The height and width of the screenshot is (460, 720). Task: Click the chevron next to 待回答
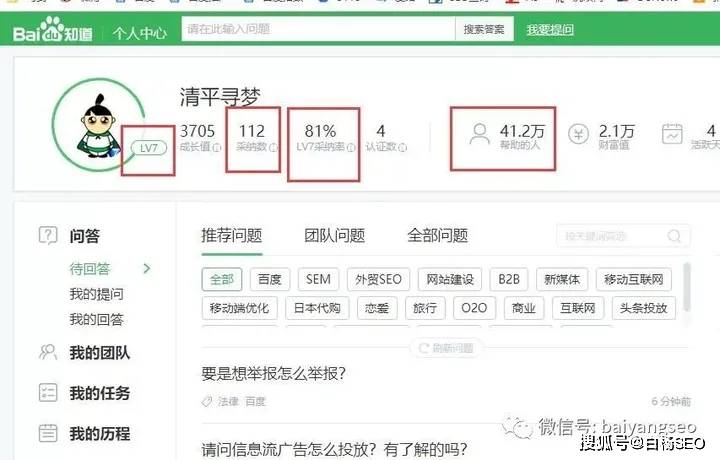pyautogui.click(x=147, y=269)
